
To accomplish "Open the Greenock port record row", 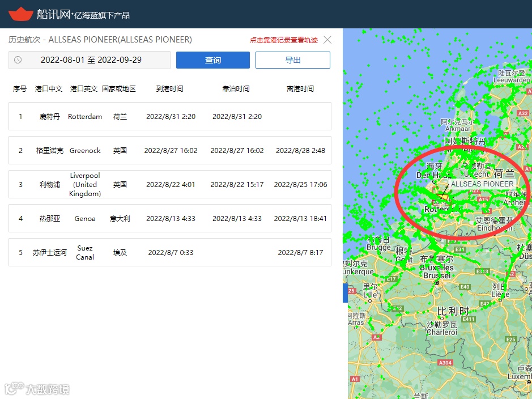I will [169, 150].
